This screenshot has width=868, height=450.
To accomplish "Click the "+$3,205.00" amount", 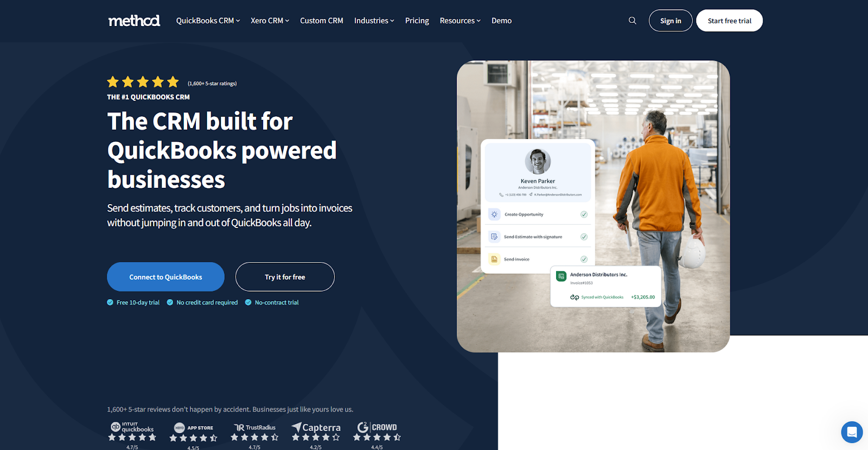I will click(643, 297).
